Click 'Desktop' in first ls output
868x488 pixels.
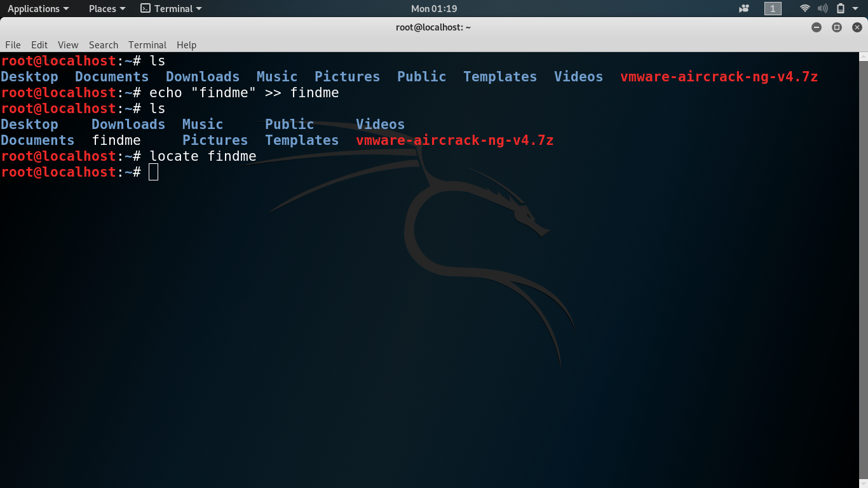pos(29,77)
